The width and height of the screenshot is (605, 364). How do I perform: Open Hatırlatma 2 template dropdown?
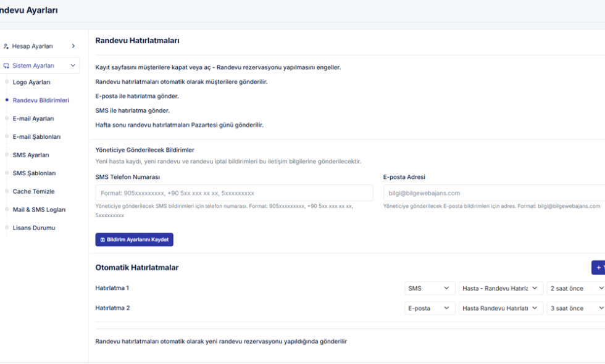pyautogui.click(x=501, y=308)
